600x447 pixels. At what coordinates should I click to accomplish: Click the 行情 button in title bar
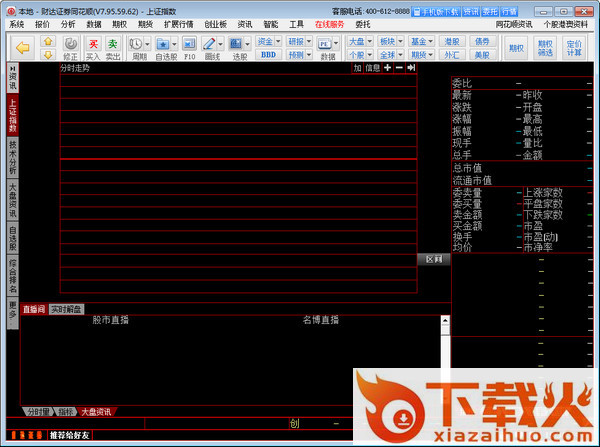(x=509, y=12)
